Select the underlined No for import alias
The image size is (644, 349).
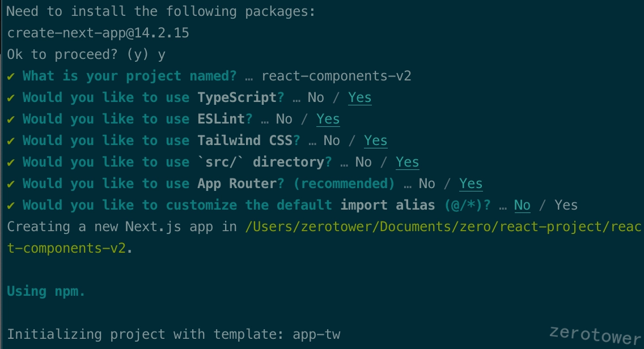pos(522,205)
